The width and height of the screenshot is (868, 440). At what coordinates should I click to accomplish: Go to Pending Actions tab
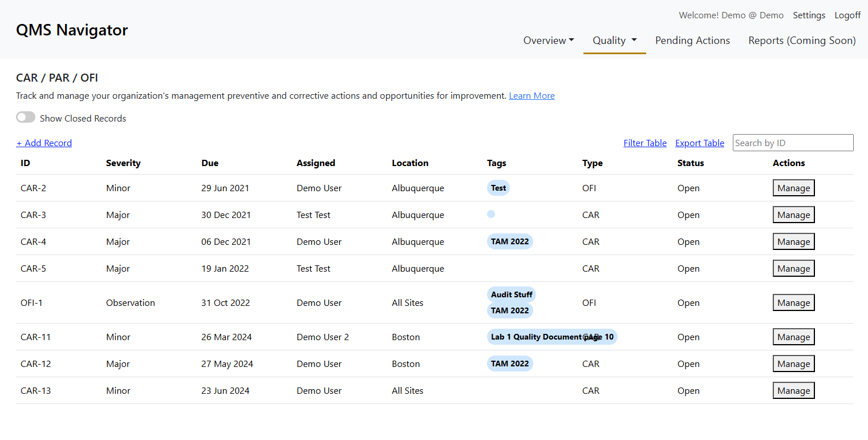click(x=692, y=41)
